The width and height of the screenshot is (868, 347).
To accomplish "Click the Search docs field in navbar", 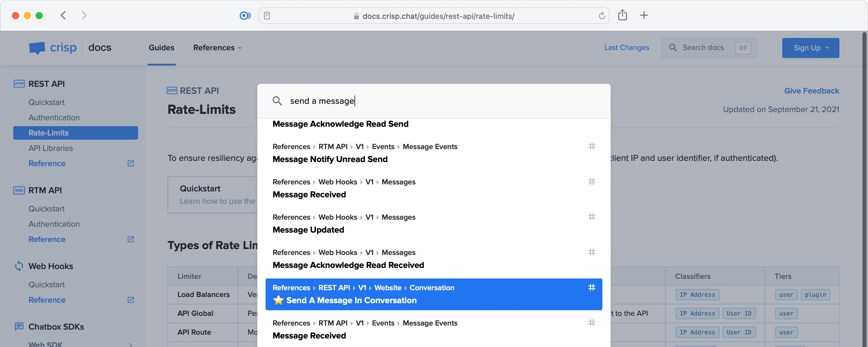I will coord(709,48).
